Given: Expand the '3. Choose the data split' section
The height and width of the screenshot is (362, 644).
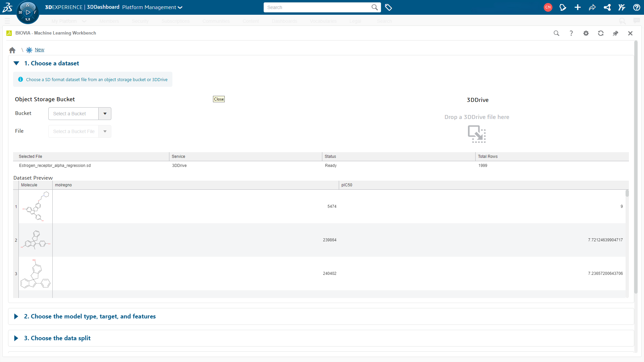Looking at the screenshot, I should click(16, 338).
